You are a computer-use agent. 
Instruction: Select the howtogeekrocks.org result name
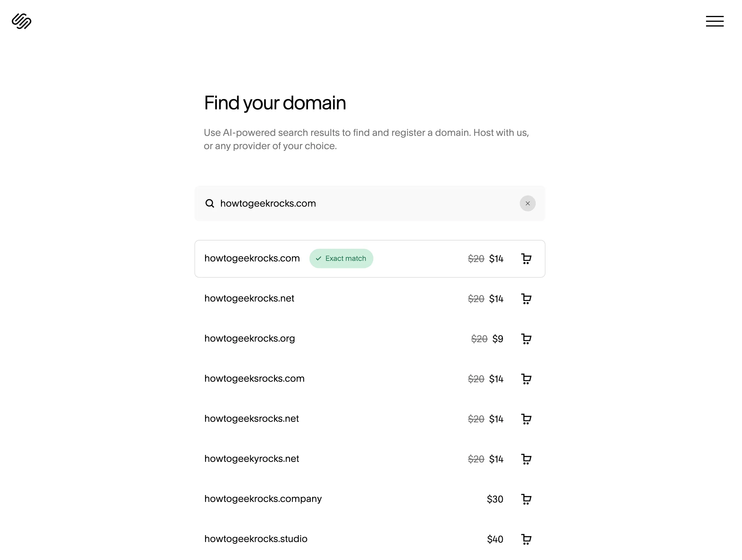(x=250, y=339)
